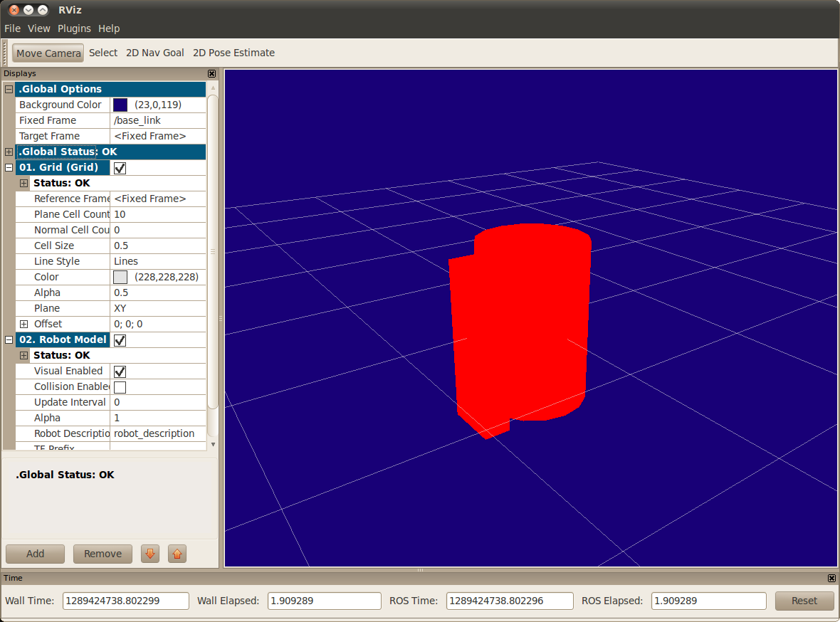
Task: Edit the Grid Alpha value 0.5
Action: pos(158,292)
